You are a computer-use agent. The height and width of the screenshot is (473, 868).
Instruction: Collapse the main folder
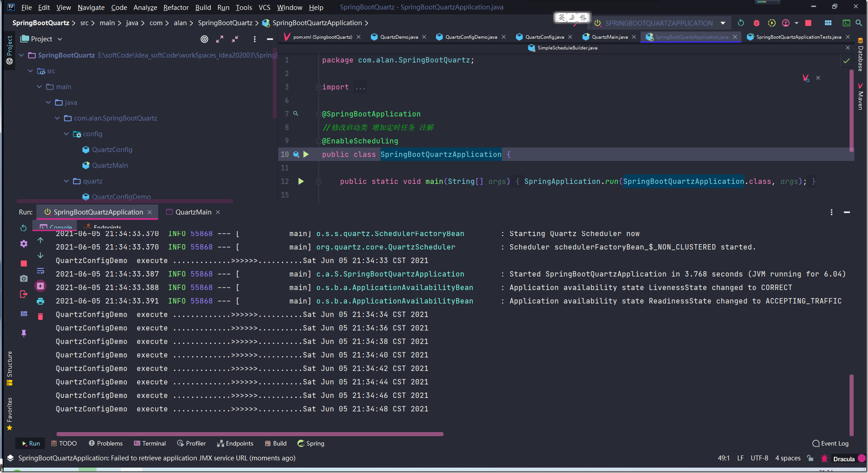[40, 87]
